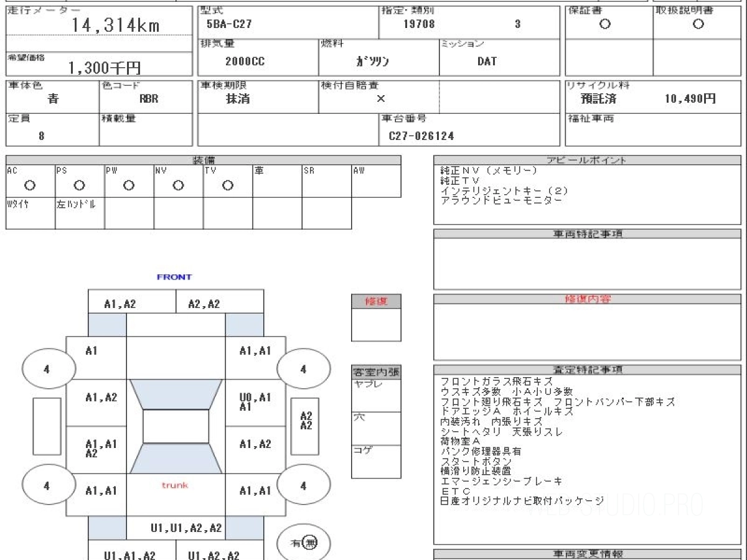Select the 荷物室A remark line
The image size is (747, 560).
(x=461, y=441)
